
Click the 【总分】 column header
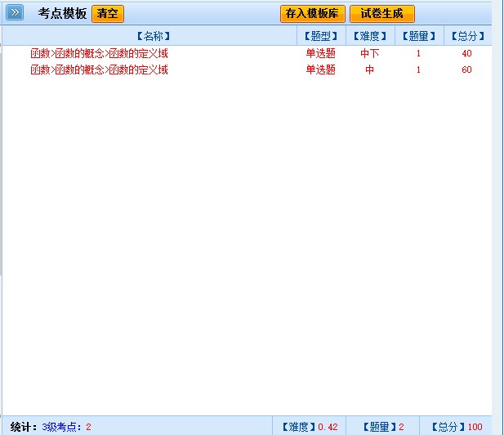(x=468, y=36)
